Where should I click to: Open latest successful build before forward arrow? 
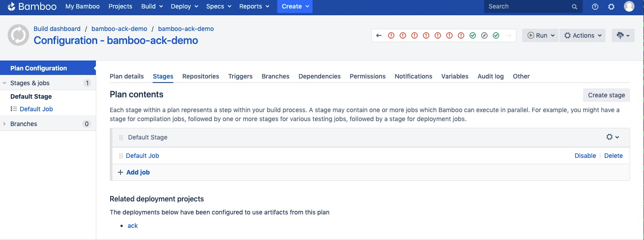(x=496, y=35)
